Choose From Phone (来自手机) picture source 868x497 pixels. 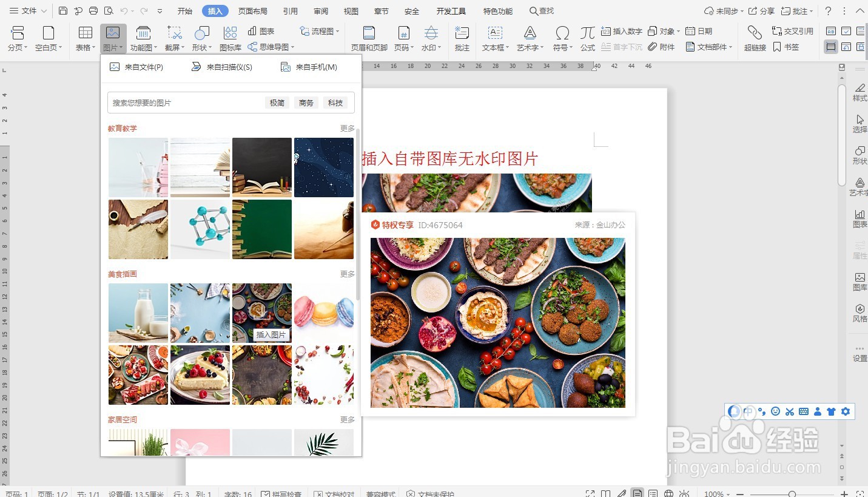pos(309,67)
